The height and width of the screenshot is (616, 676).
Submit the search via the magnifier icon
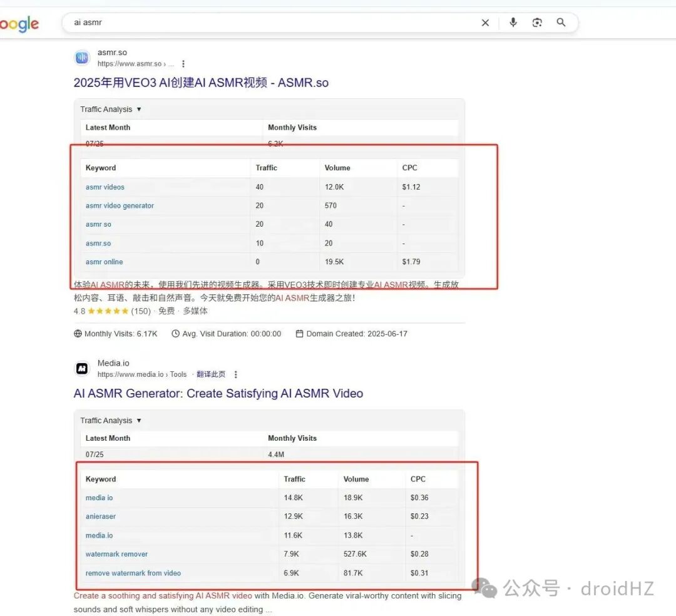pos(561,23)
